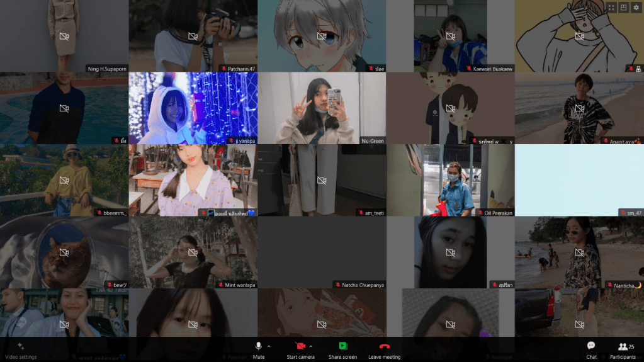Change the video layout view

(623, 8)
